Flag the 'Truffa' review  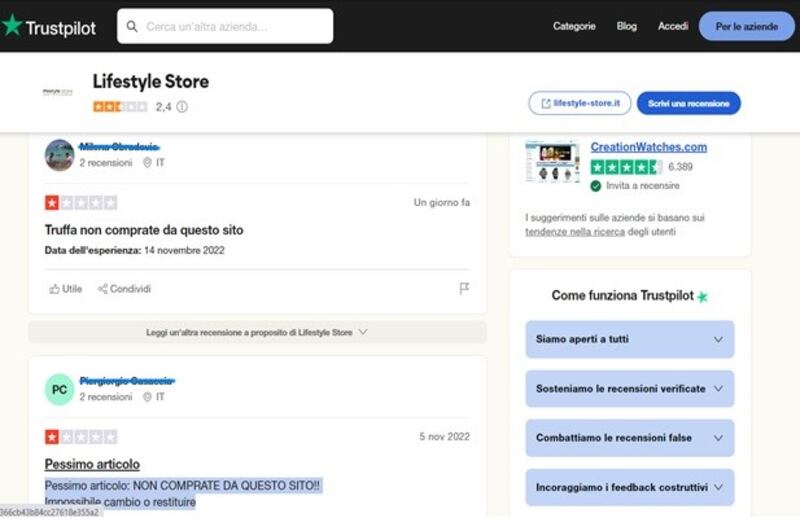464,289
